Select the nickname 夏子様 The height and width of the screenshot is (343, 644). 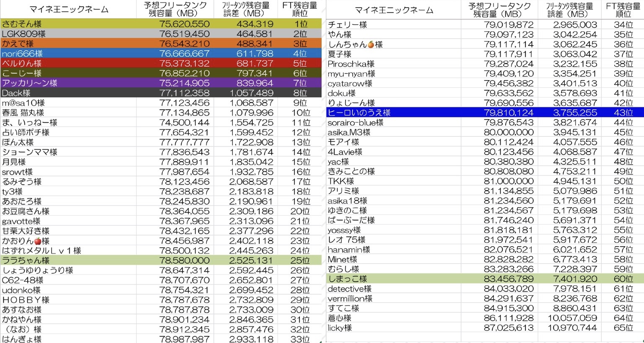coord(340,54)
